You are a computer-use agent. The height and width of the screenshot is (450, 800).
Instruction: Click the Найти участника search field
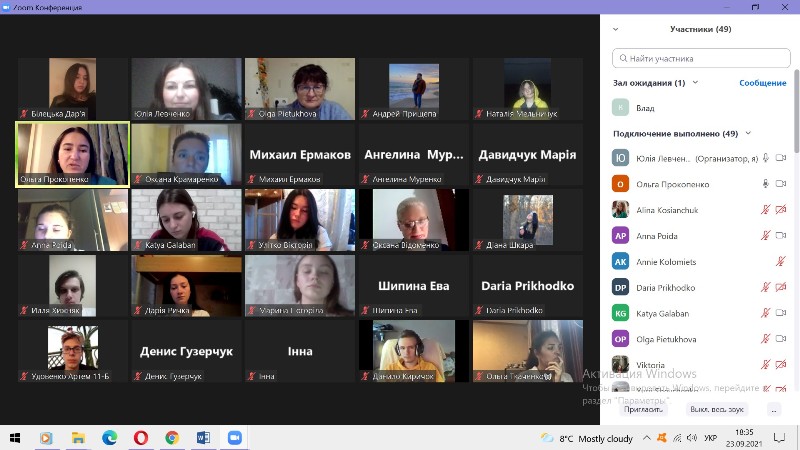pyautogui.click(x=701, y=58)
